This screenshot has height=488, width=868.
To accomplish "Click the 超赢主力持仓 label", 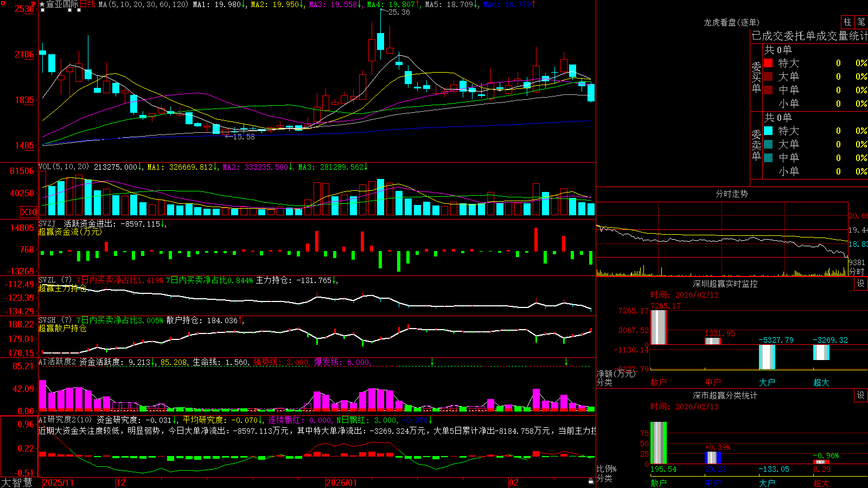I will (62, 288).
